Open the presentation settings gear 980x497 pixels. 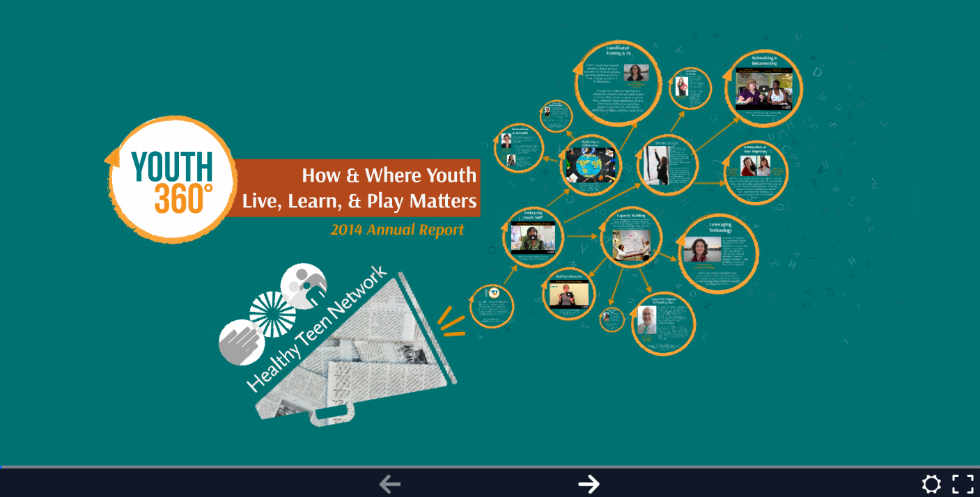(x=931, y=484)
